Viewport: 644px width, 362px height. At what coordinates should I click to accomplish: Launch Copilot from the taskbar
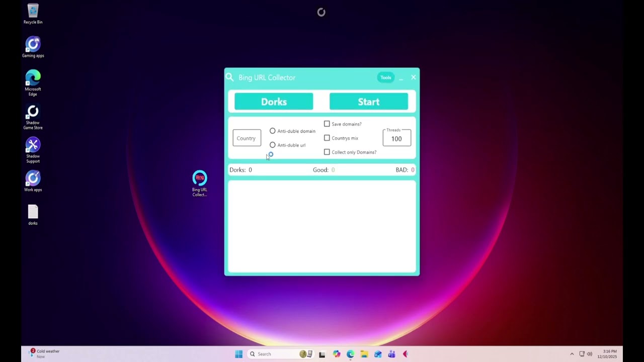point(336,354)
